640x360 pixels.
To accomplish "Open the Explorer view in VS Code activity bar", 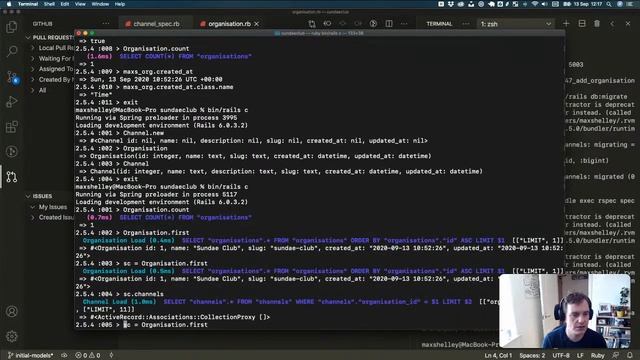I will click(x=12, y=27).
